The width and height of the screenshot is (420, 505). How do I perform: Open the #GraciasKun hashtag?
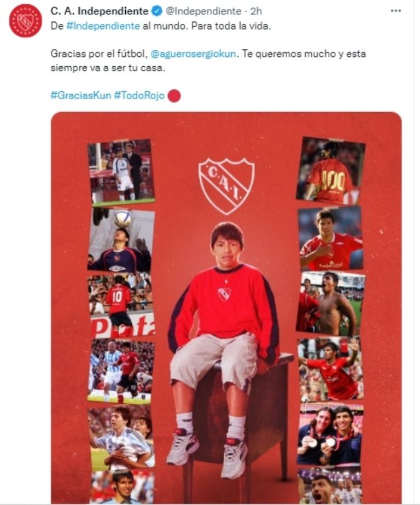[80, 95]
